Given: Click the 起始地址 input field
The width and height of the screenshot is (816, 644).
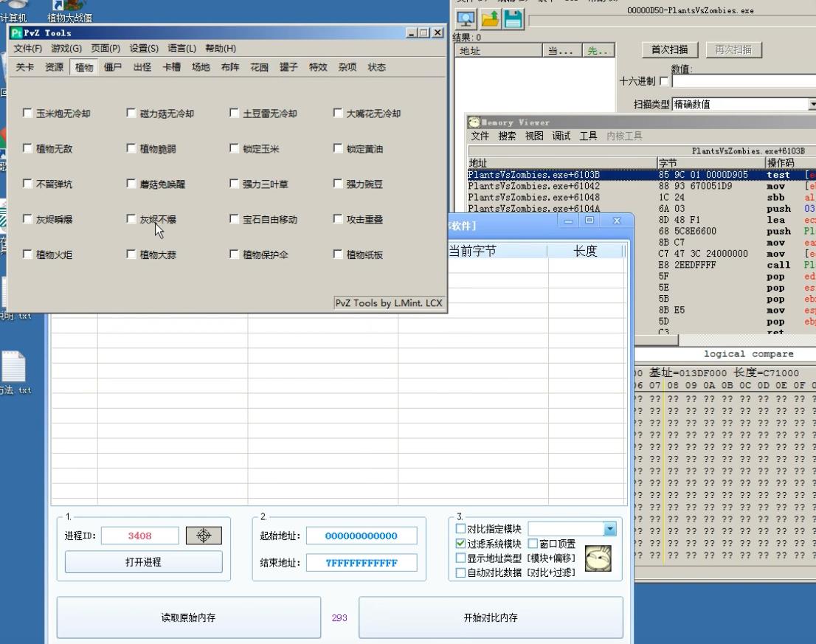Looking at the screenshot, I should click(362, 536).
